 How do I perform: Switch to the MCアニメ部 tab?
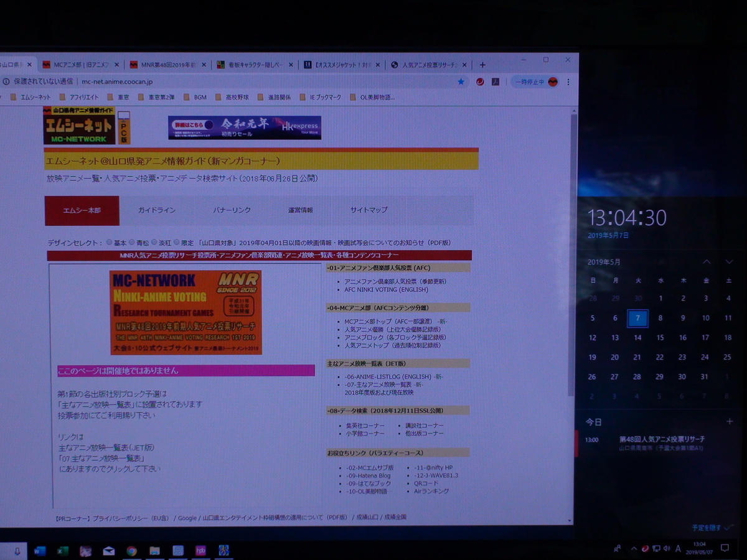(x=81, y=65)
